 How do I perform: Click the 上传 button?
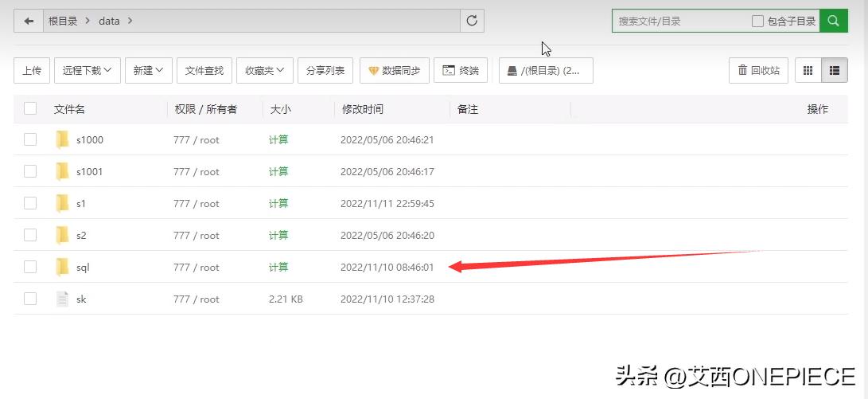pos(32,70)
